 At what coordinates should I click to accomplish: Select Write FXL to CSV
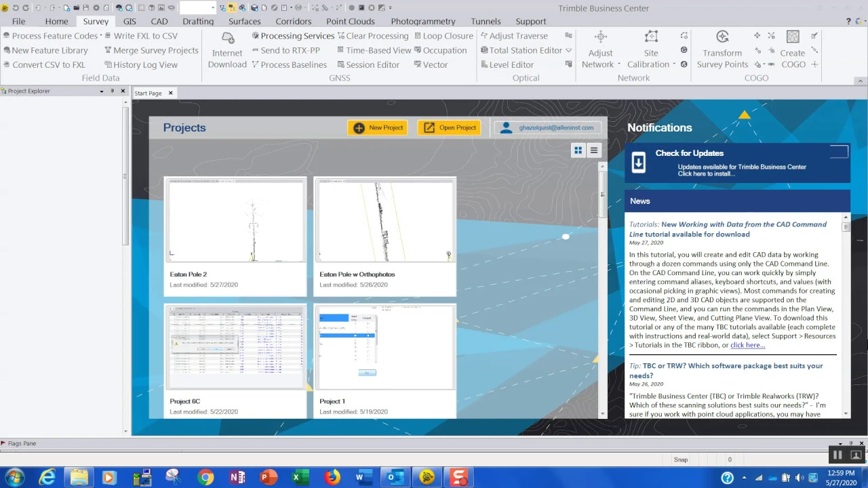pyautogui.click(x=141, y=36)
